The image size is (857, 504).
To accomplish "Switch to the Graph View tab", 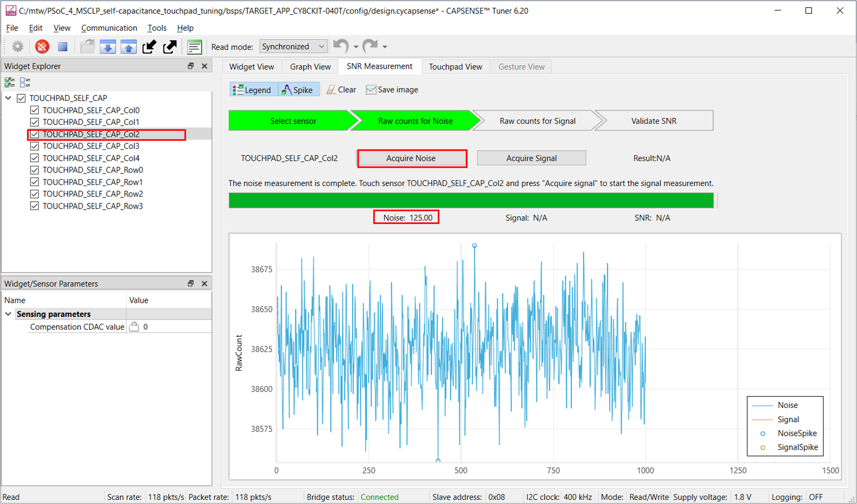I will 310,66.
